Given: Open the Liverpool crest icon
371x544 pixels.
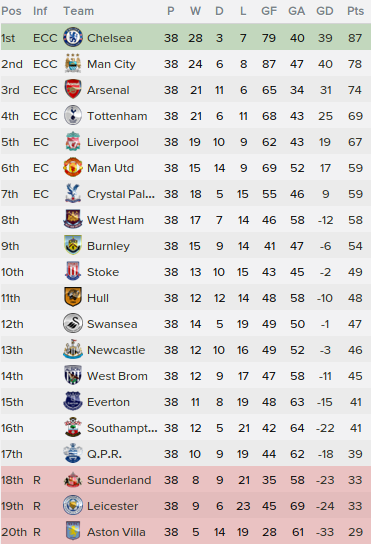Looking at the screenshot, I should click(73, 142).
